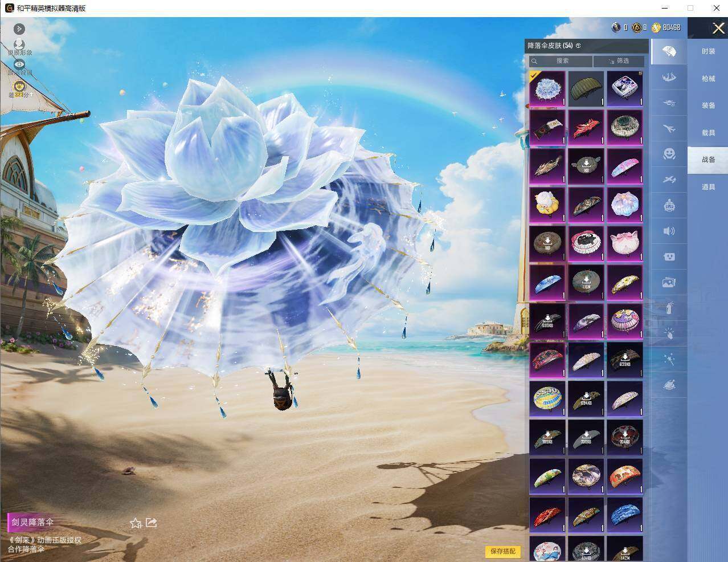The height and width of the screenshot is (562, 728).
Task: Select the pink cat-ear parachute thumbnail
Action: click(x=625, y=243)
